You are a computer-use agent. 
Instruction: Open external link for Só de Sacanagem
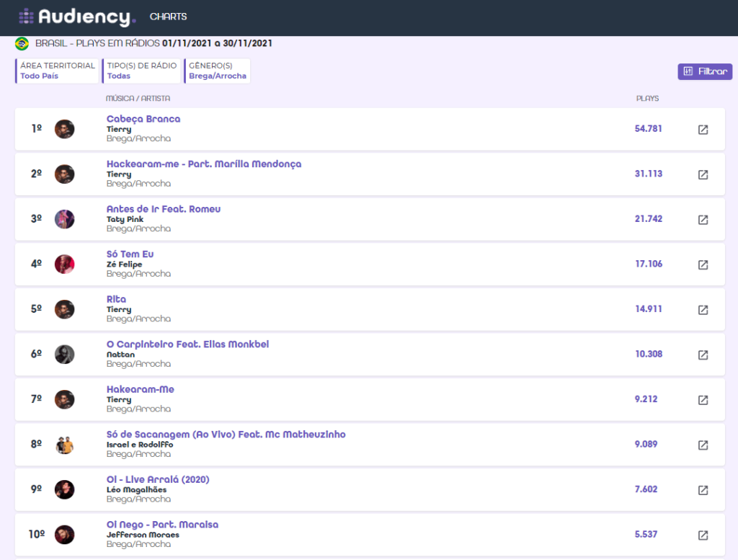(x=703, y=445)
